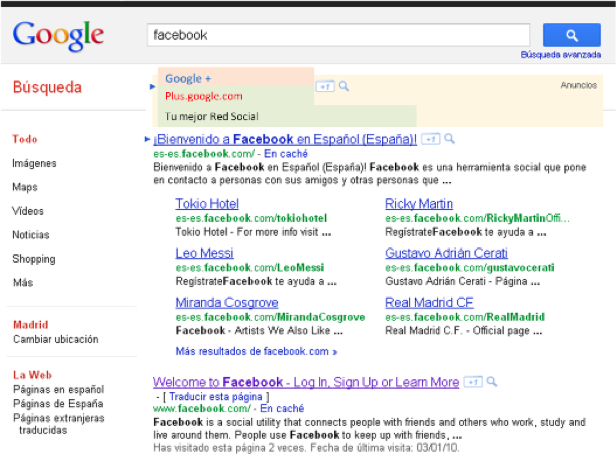Click the Madrid location label

[31, 325]
